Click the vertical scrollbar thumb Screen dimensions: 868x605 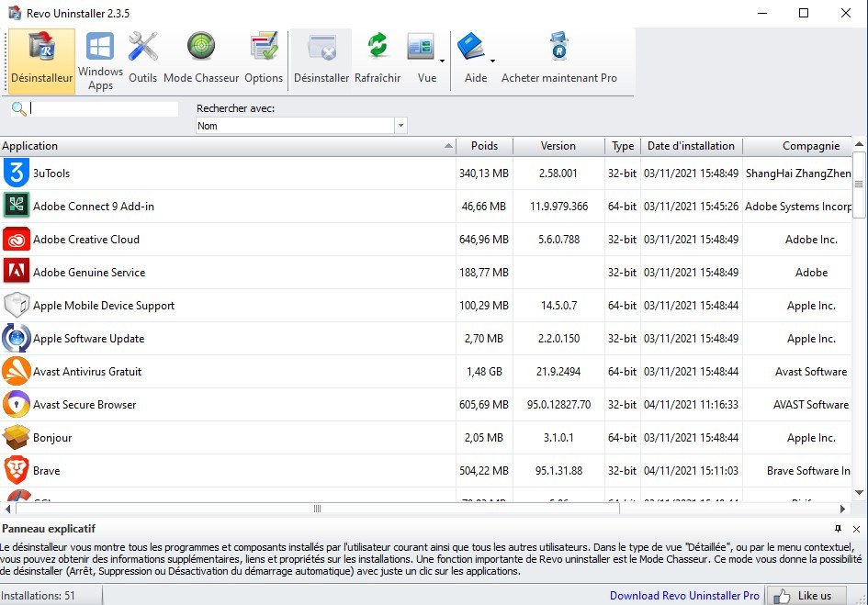tap(859, 185)
